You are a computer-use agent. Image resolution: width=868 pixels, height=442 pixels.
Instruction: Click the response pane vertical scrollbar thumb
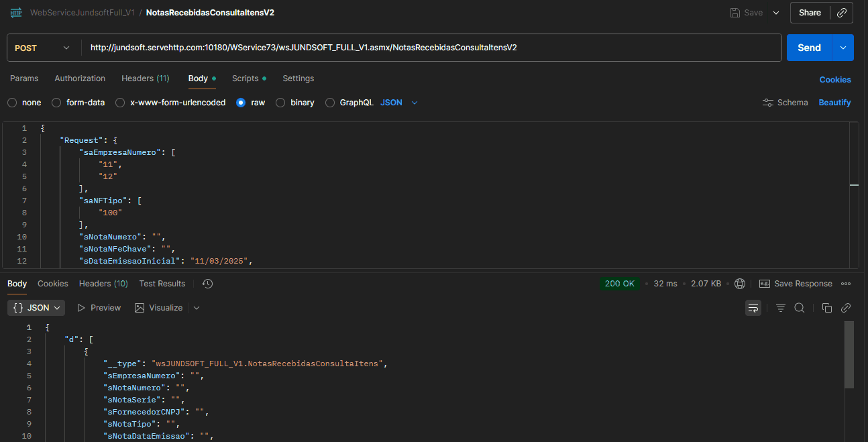pos(849,354)
